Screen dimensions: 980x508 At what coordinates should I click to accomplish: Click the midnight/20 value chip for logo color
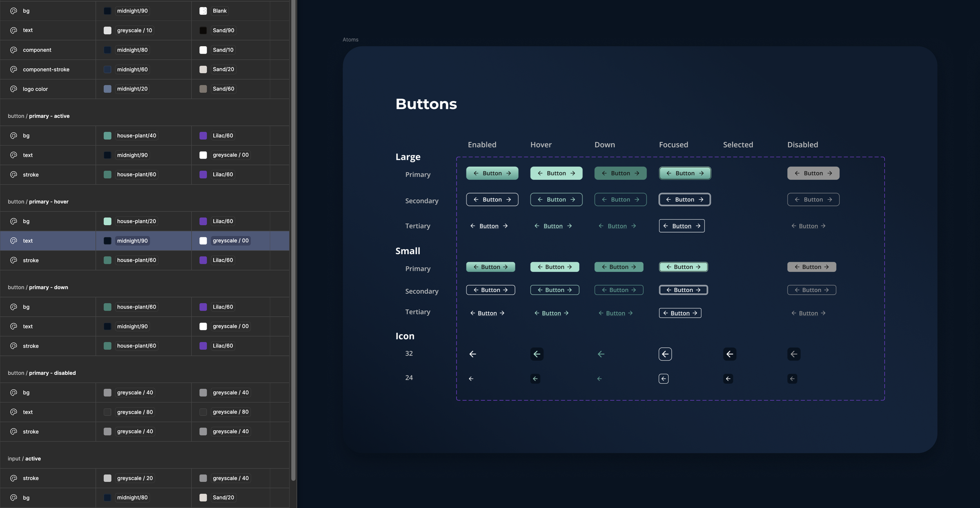[x=132, y=89]
